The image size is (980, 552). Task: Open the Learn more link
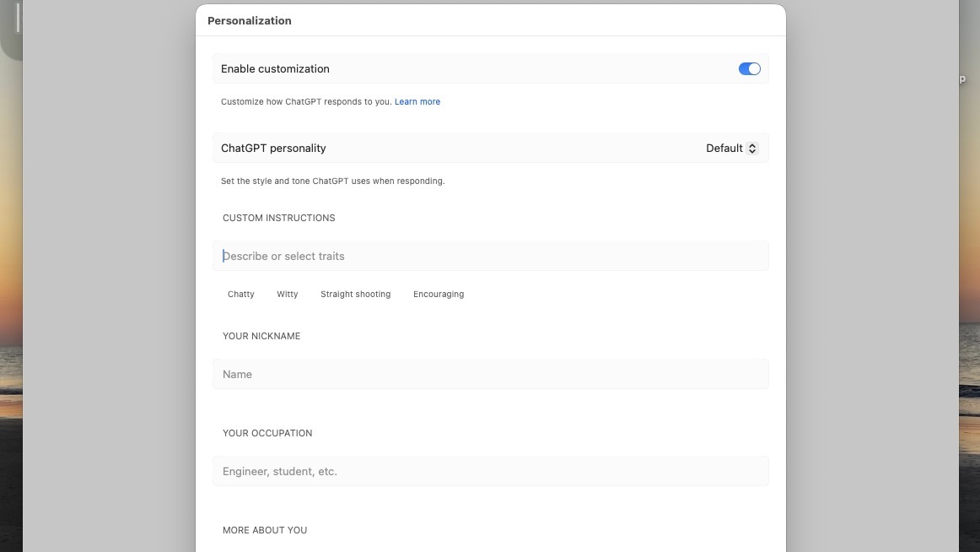[417, 101]
